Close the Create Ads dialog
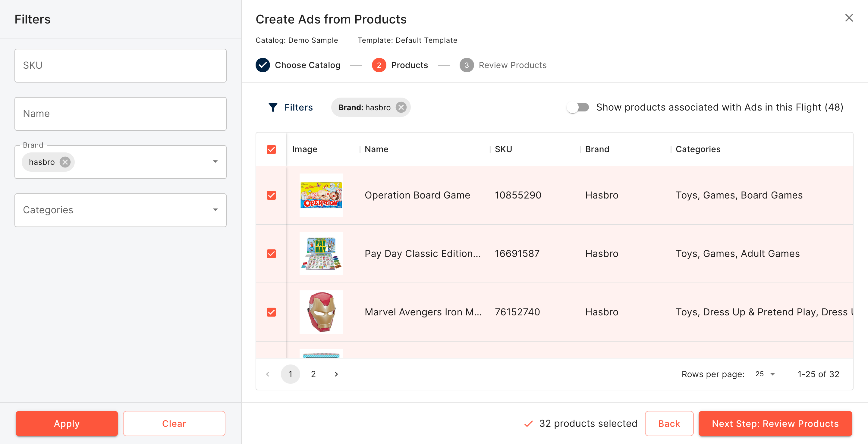 point(848,18)
